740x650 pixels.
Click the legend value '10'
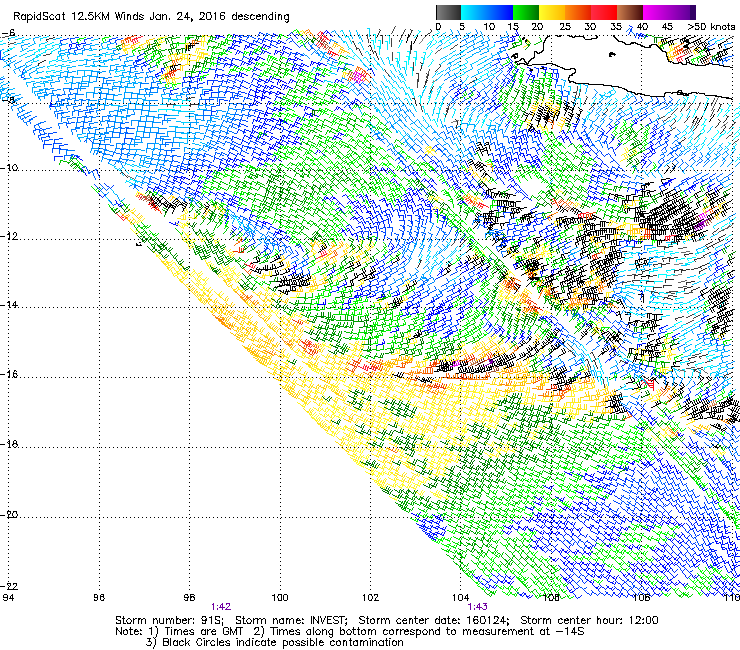tap(489, 27)
